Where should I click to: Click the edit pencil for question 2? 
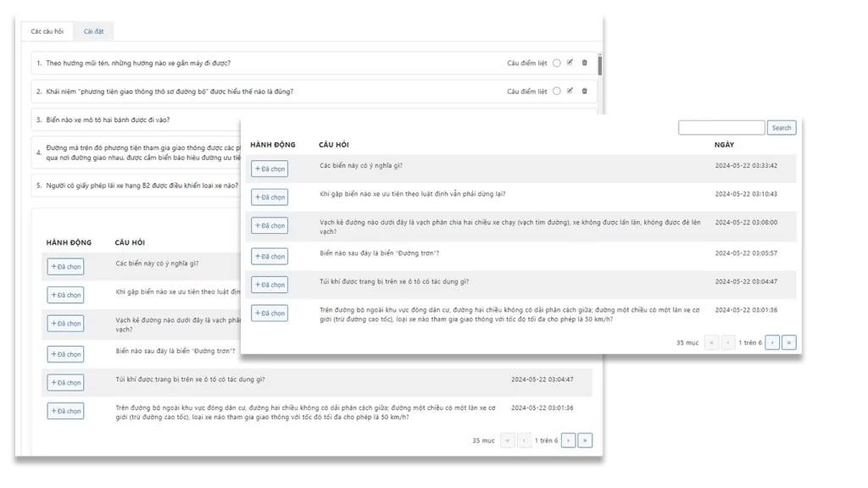pyautogui.click(x=570, y=91)
